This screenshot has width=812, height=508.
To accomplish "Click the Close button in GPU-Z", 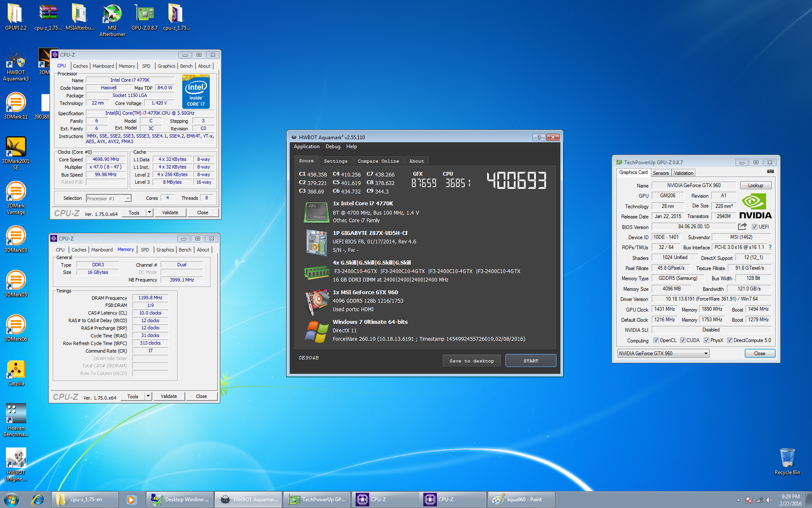I will point(760,353).
